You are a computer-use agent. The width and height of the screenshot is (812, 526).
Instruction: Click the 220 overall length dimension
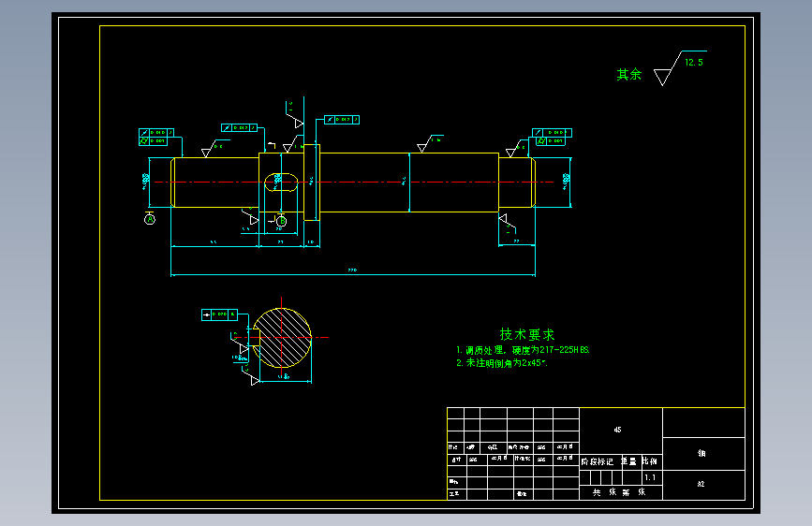[x=352, y=270]
